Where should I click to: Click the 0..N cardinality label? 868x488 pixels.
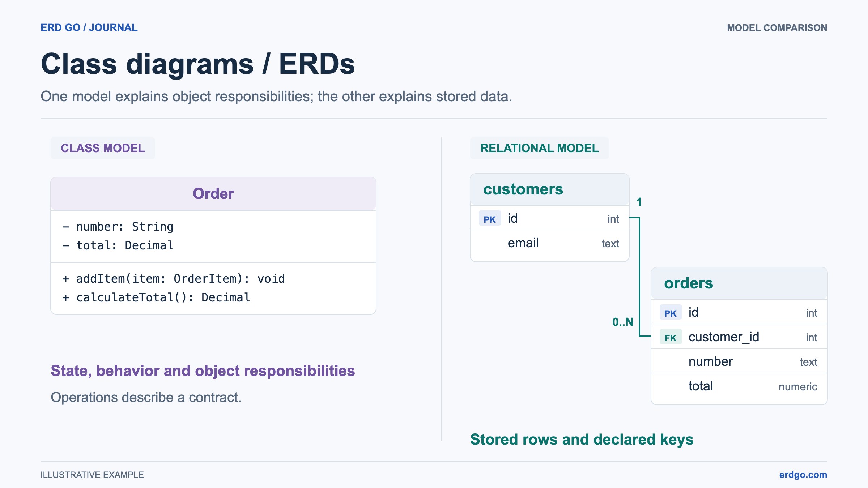(623, 322)
